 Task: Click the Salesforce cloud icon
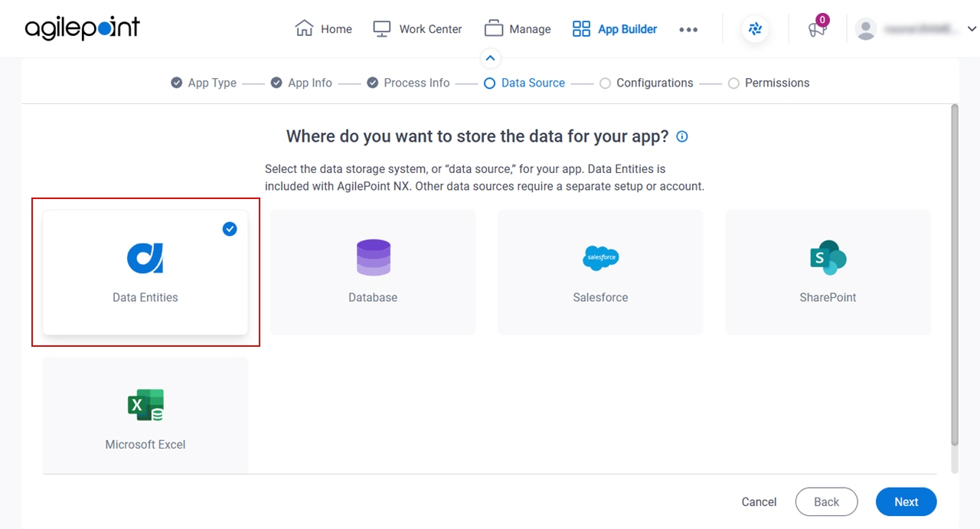pyautogui.click(x=601, y=258)
